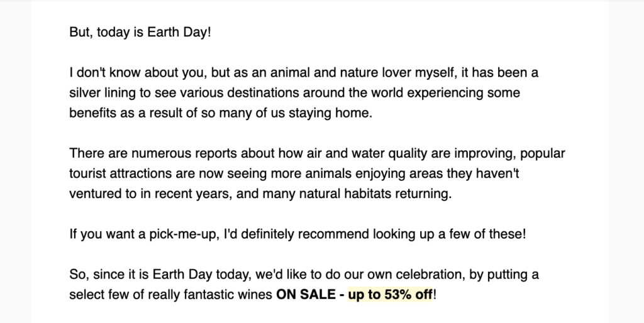Image resolution: width=644 pixels, height=323 pixels.
Task: Click the words "benefits as a result"
Action: click(126, 113)
